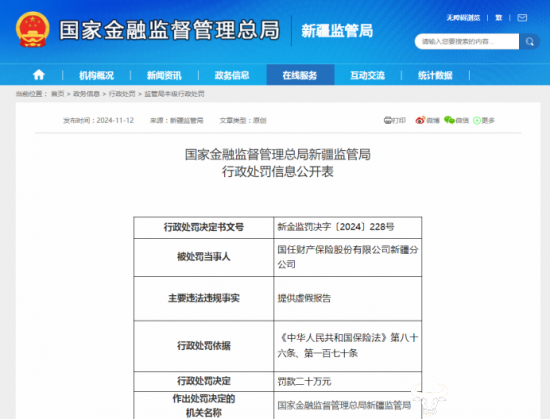Screen dimensions: 550x419
Task: Select the 政务信息 navigation tab
Action: pos(232,75)
